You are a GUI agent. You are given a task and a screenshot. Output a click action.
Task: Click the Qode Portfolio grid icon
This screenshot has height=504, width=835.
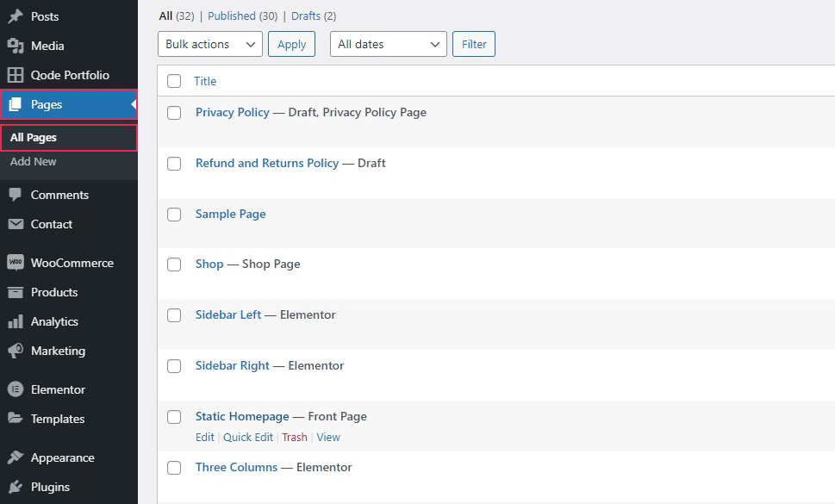coord(16,75)
